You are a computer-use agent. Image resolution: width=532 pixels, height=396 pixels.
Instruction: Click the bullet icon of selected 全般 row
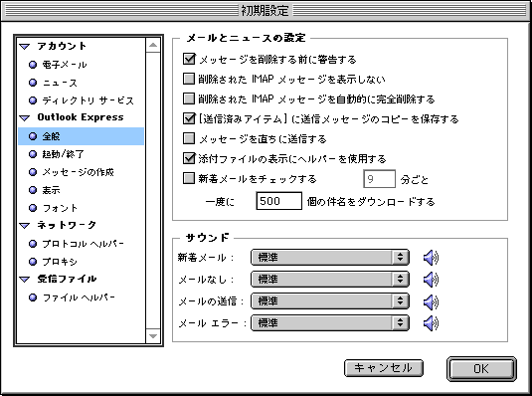click(x=33, y=136)
